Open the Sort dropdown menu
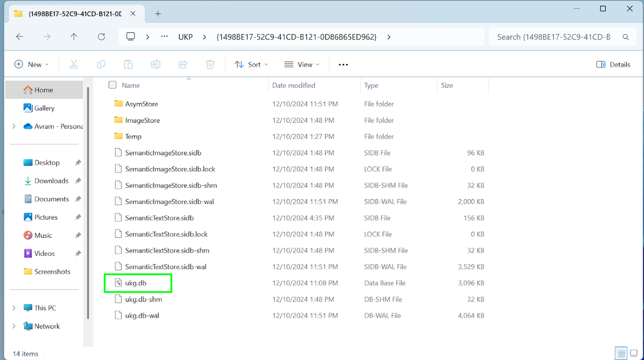The image size is (644, 360). 251,64
